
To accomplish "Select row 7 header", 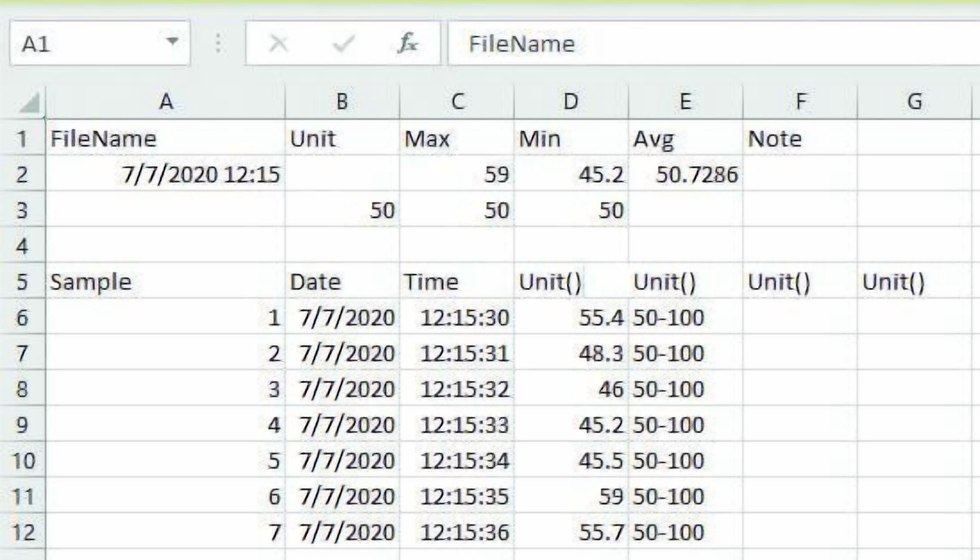I will (22, 352).
